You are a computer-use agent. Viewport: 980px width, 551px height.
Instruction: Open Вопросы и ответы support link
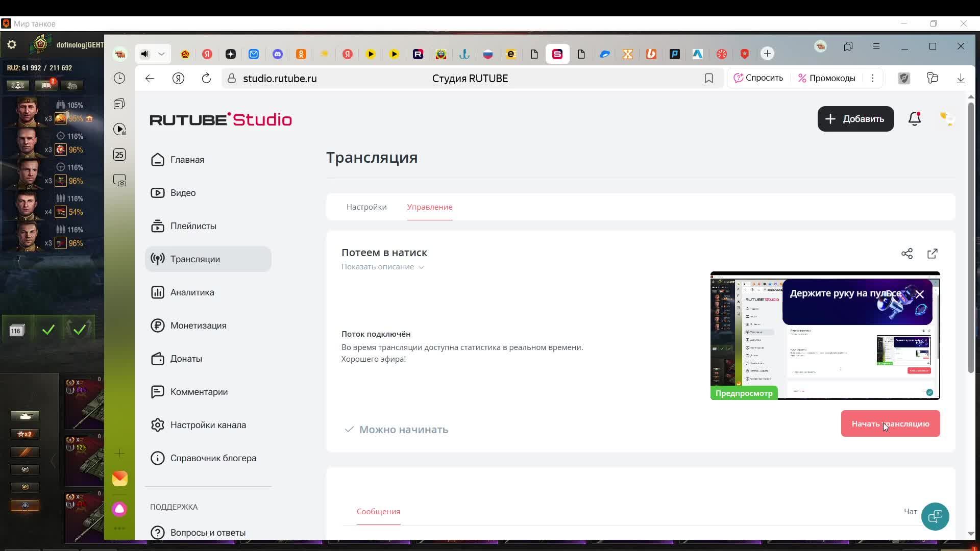[208, 532]
